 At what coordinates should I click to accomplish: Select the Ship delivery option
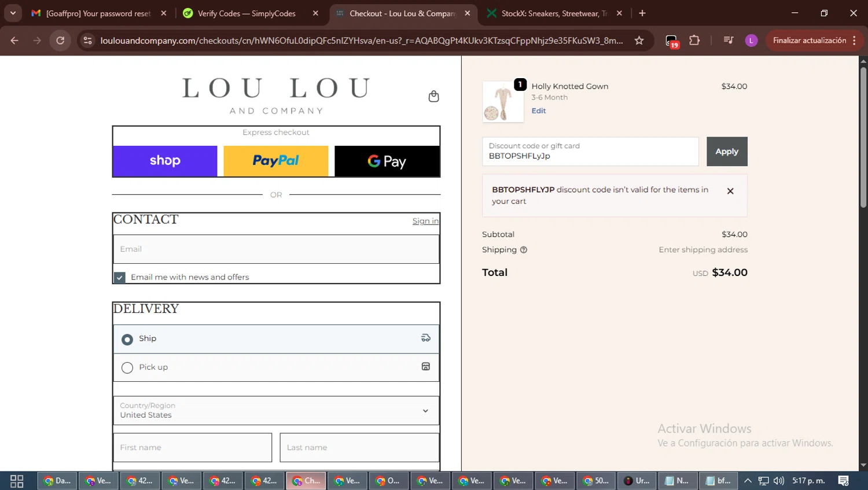pyautogui.click(x=127, y=339)
